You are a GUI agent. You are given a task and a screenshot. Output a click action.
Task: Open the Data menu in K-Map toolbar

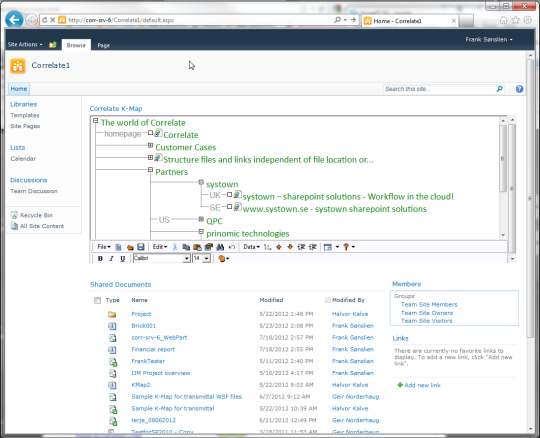click(251, 247)
